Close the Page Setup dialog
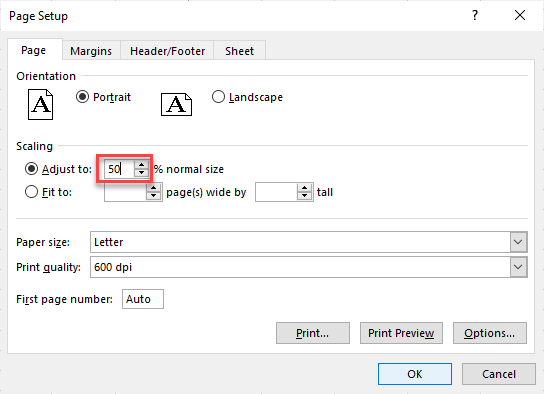This screenshot has width=544, height=394. tap(520, 15)
